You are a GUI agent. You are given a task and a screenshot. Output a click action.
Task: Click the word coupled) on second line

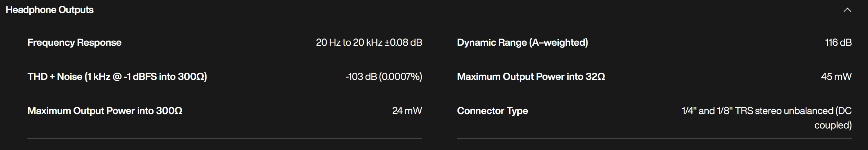833,125
